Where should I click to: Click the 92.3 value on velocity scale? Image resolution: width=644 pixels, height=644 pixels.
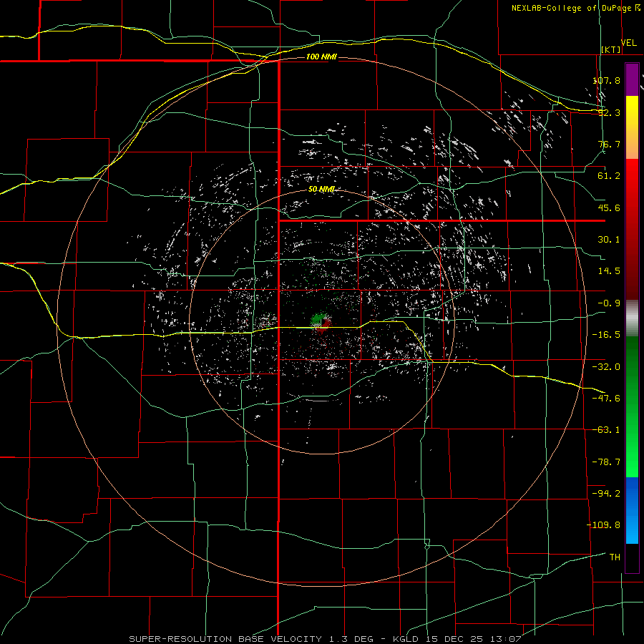609,112
